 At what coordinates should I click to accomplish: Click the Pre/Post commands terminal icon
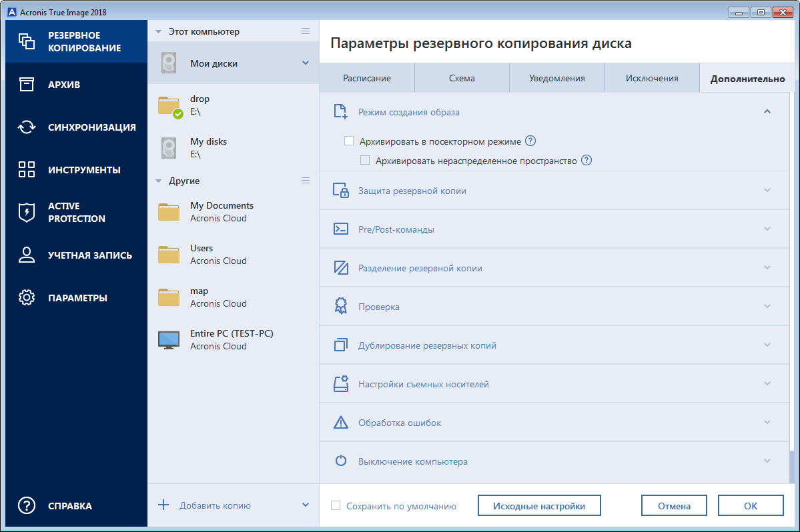coord(340,229)
